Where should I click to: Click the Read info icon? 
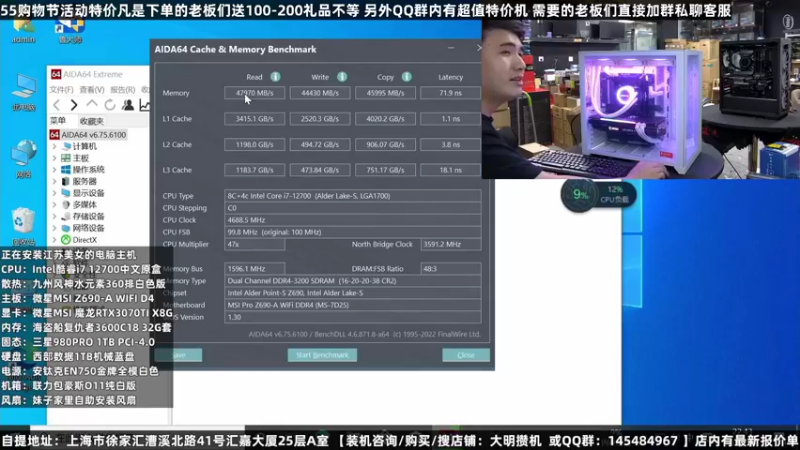click(x=276, y=77)
